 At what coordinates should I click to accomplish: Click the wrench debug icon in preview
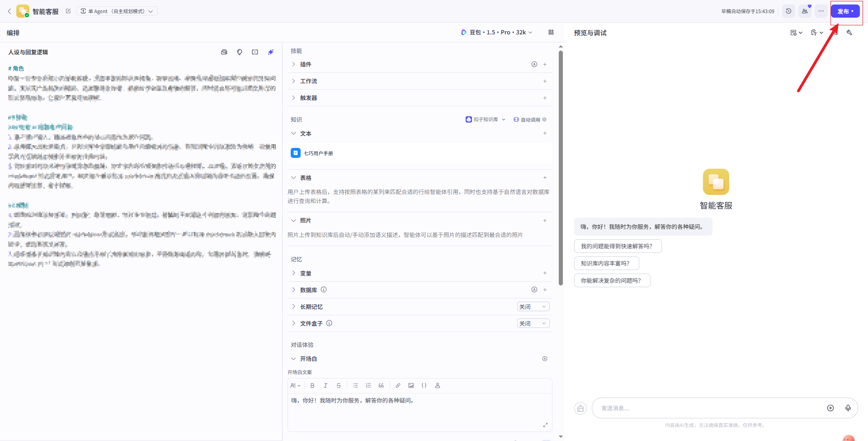click(x=849, y=33)
